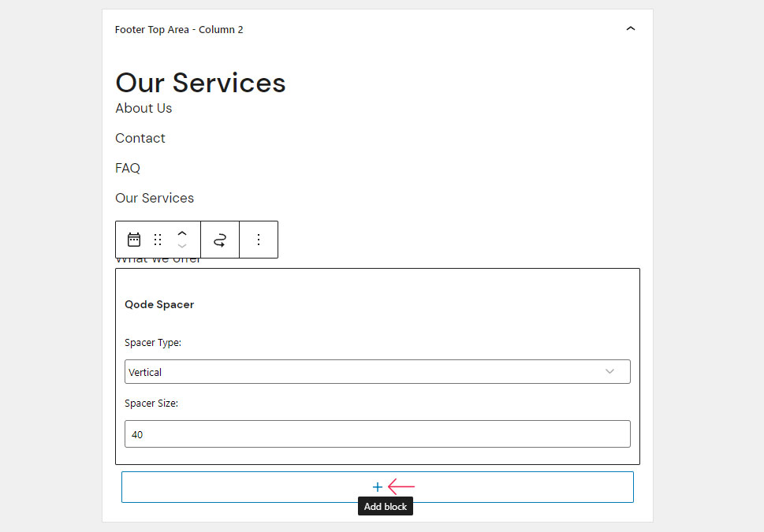Move the block up with the up arrow
Image resolution: width=764 pixels, height=532 pixels.
(182, 233)
